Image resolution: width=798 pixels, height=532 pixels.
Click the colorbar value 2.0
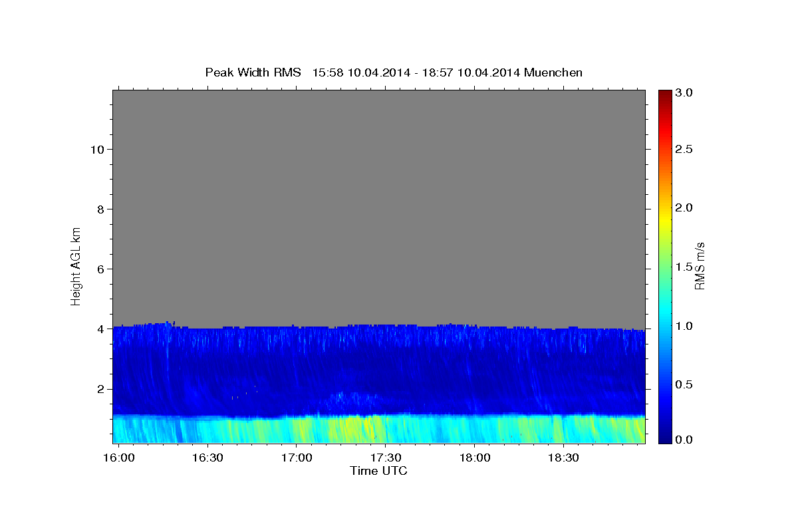[685, 207]
